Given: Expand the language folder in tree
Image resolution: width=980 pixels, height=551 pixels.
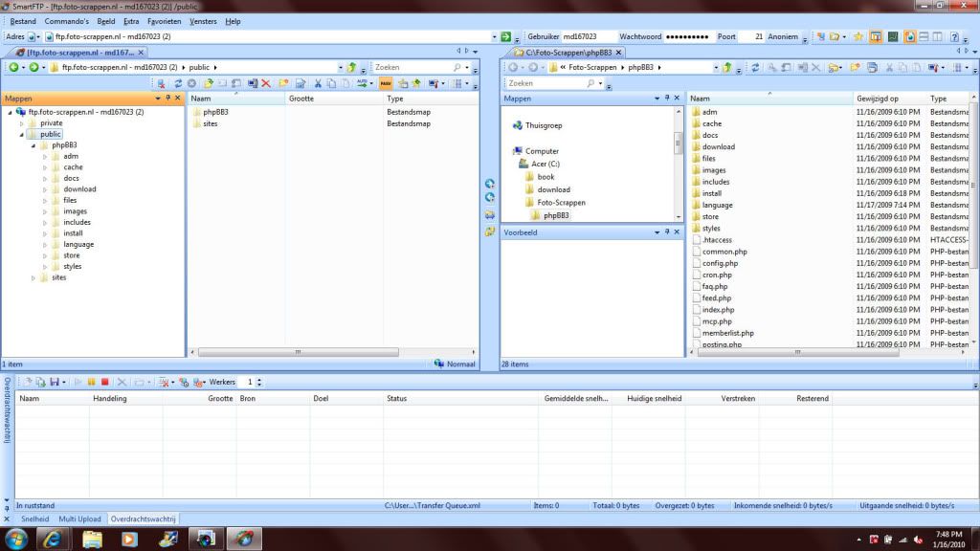Looking at the screenshot, I should (x=45, y=245).
